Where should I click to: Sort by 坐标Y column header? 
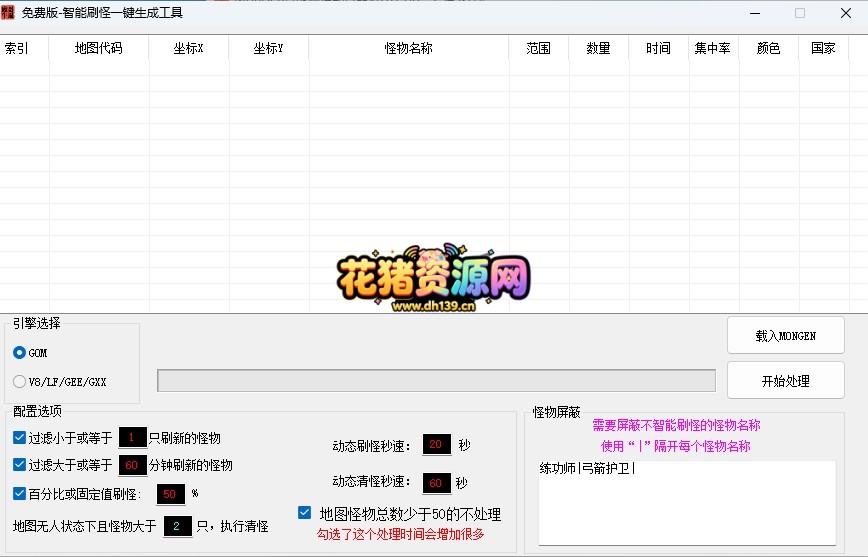pyautogui.click(x=268, y=48)
